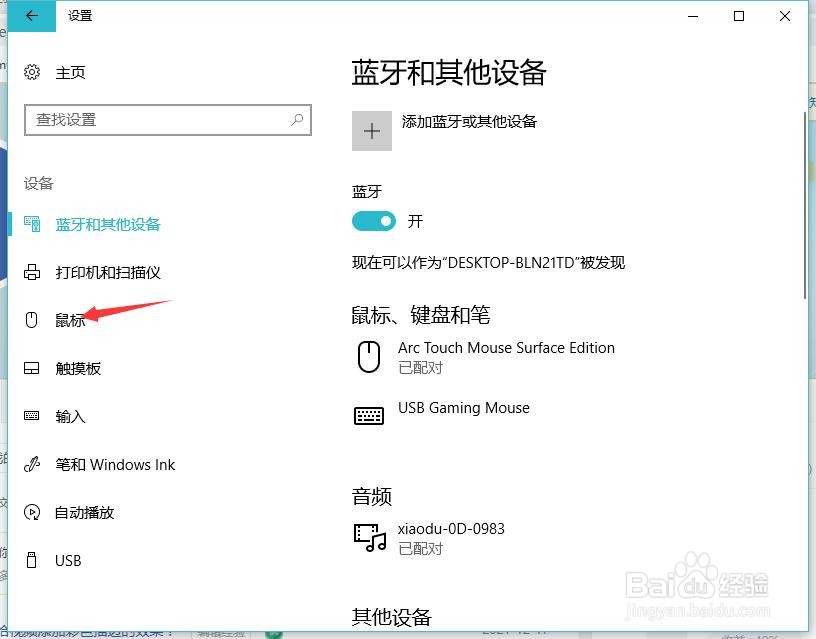Open the xiaodu-0D-0983 audio device icon

(x=370, y=537)
